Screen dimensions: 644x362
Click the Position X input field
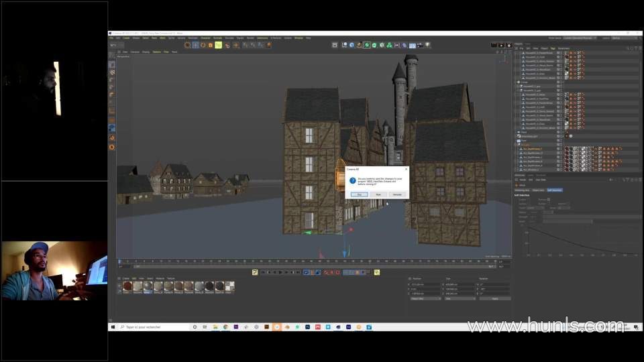pos(425,284)
